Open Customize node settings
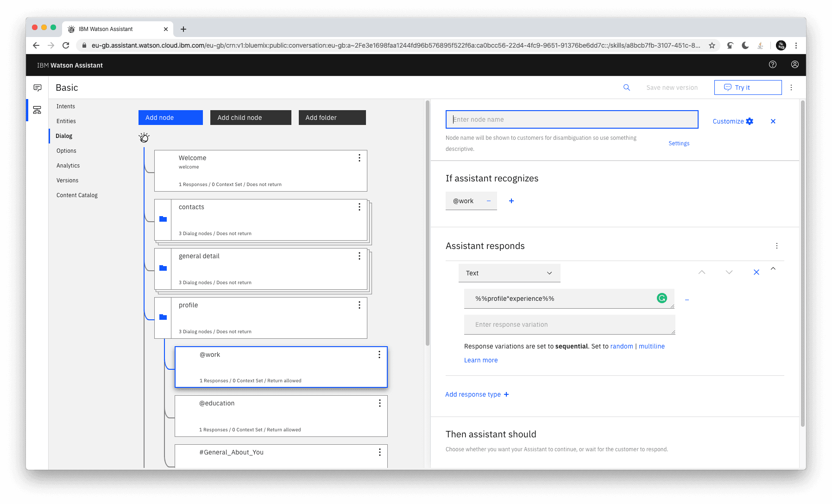 click(x=733, y=121)
